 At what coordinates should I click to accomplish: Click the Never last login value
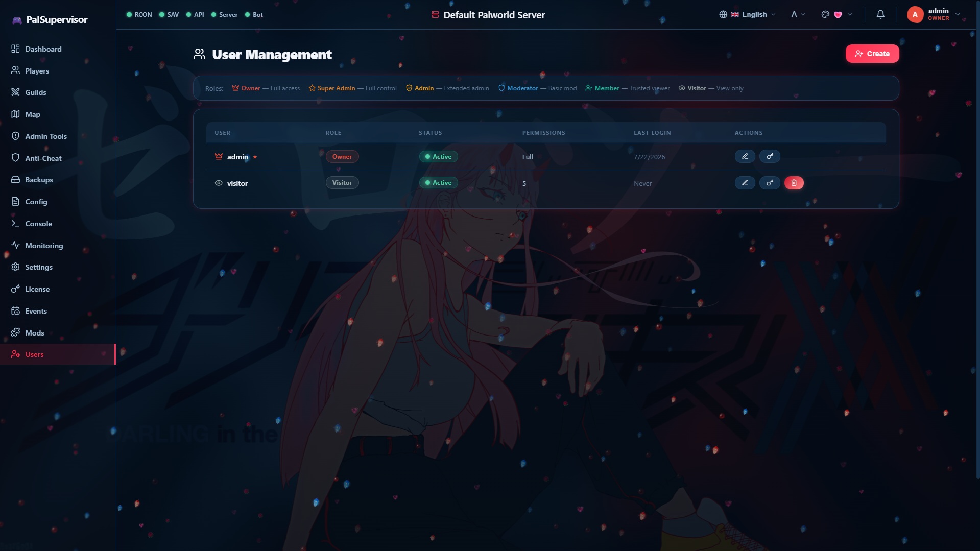click(x=642, y=183)
